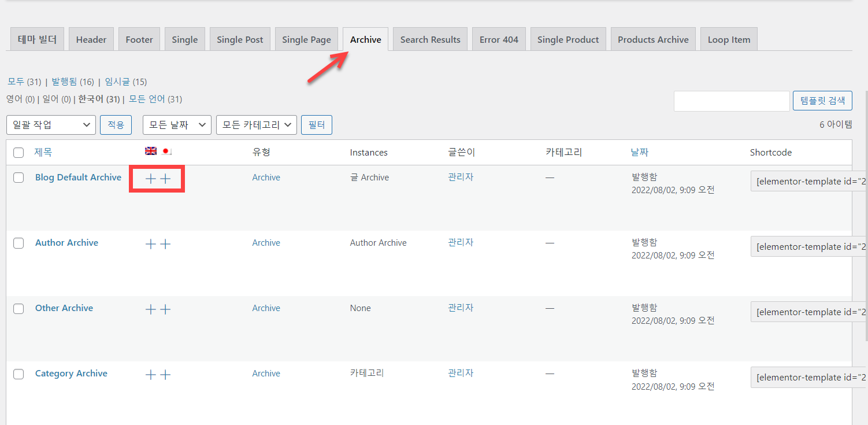The width and height of the screenshot is (868, 425).
Task: Add English translation for Blog Default Archive
Action: (150, 179)
